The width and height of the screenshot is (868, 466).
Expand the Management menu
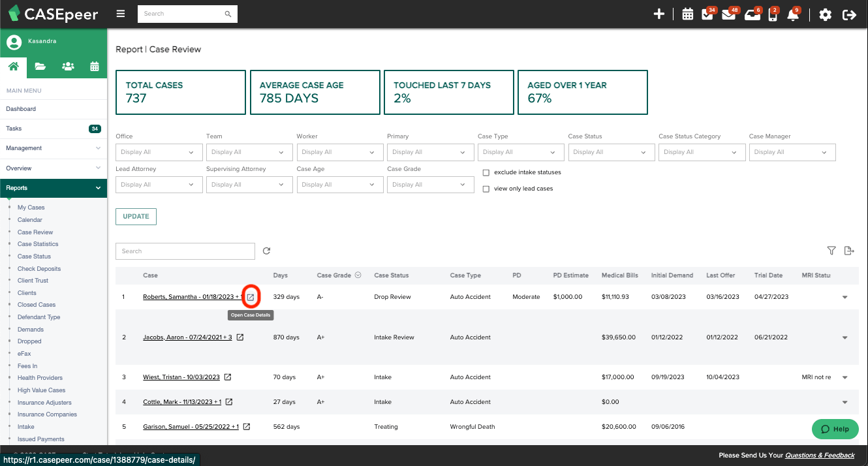tap(54, 148)
